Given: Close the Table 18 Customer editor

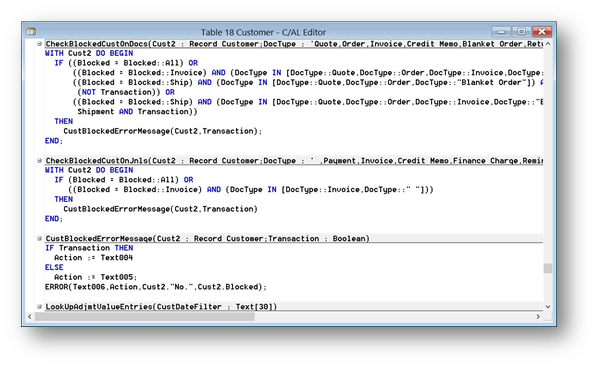Looking at the screenshot, I should 542,32.
